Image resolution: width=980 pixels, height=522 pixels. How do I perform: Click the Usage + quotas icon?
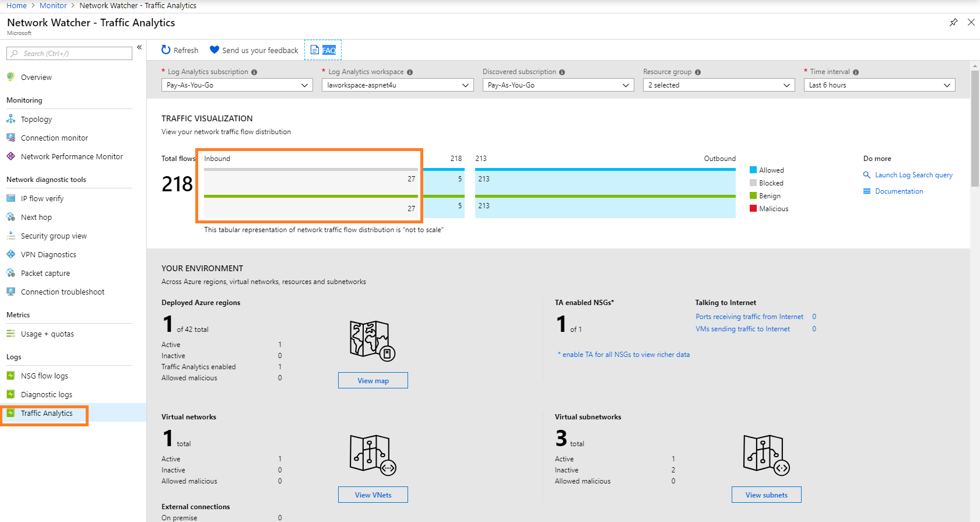coord(10,334)
